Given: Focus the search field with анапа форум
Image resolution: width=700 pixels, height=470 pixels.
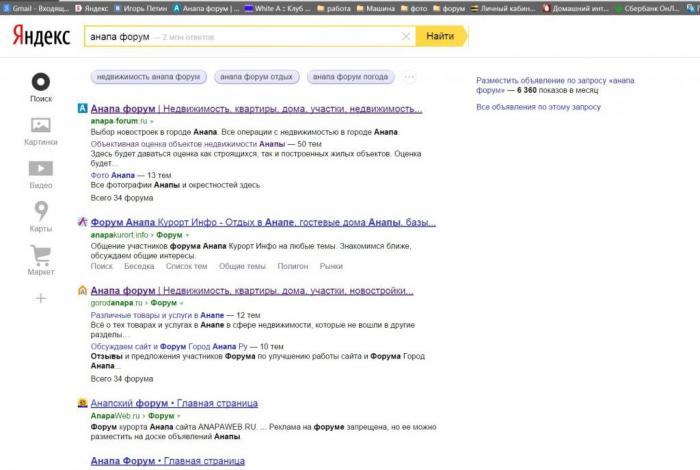Looking at the screenshot, I should [250, 37].
